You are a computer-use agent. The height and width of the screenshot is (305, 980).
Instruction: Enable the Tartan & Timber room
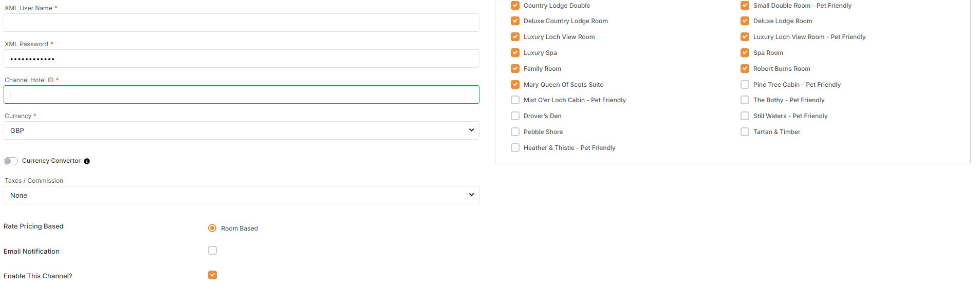coord(745,132)
